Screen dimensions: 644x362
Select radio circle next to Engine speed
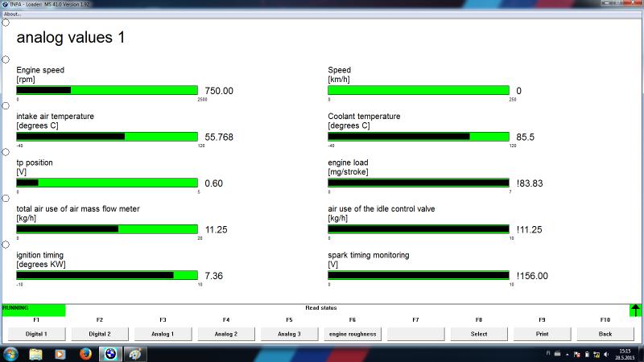(x=6, y=60)
